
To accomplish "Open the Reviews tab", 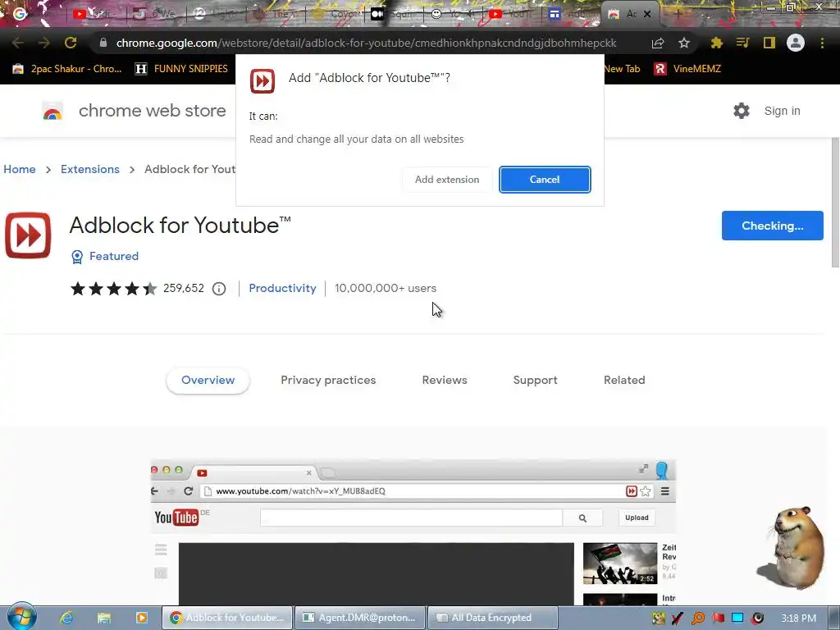I will (445, 380).
